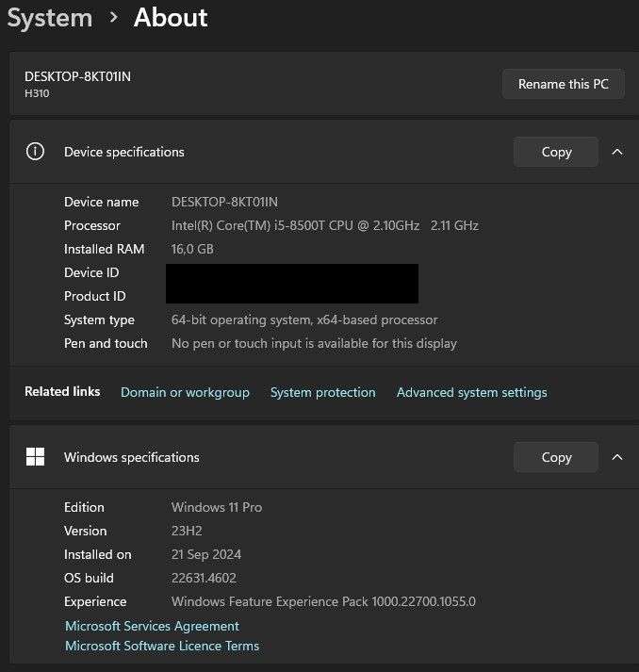This screenshot has height=672, width=639.
Task: Select the 64-bit operating system value
Action: coord(304,320)
